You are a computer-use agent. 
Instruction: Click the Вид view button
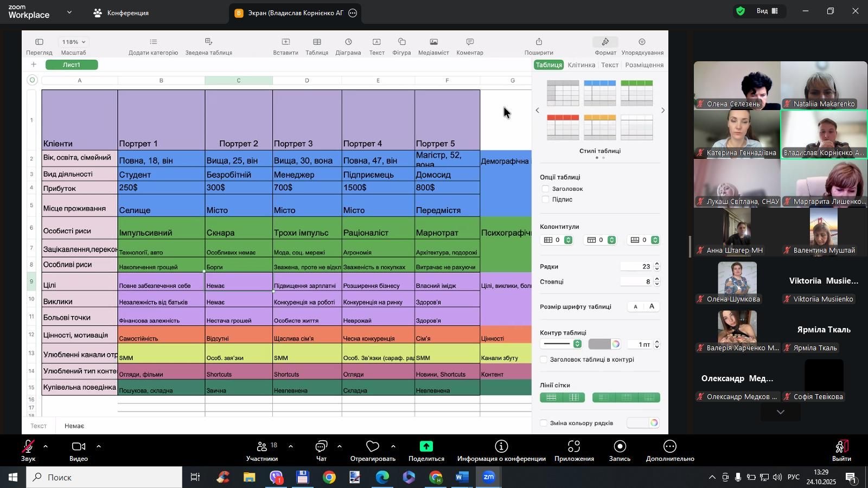[768, 11]
